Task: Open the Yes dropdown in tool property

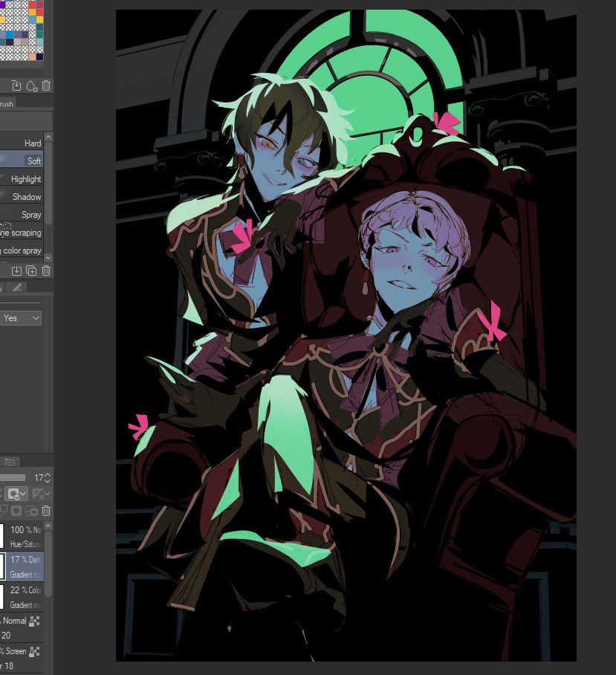Action: pyautogui.click(x=21, y=318)
